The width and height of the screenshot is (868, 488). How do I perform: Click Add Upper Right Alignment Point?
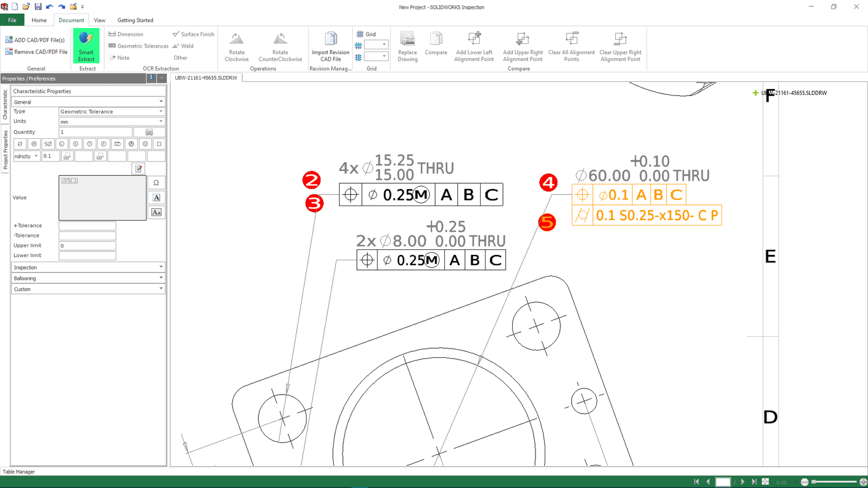click(x=522, y=47)
